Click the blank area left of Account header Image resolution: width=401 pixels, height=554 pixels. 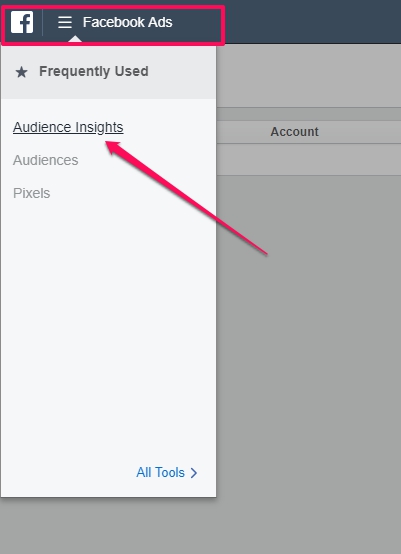click(242, 132)
